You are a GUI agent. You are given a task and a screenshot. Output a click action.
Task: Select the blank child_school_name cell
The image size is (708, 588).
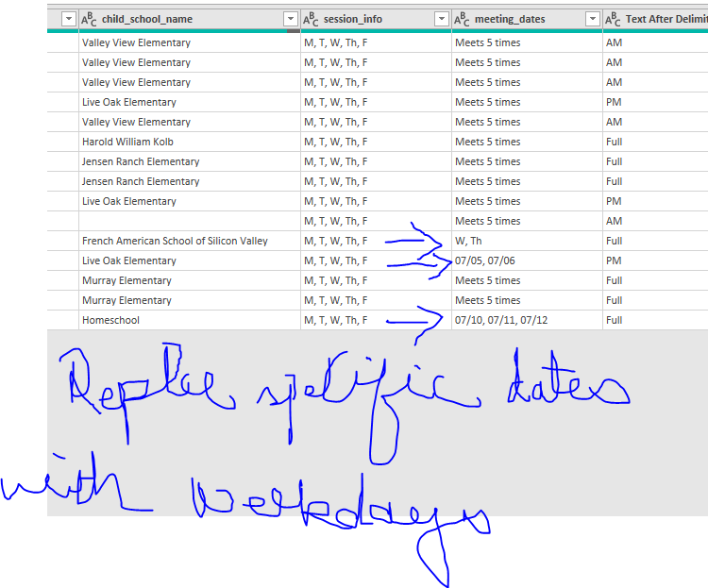190,221
